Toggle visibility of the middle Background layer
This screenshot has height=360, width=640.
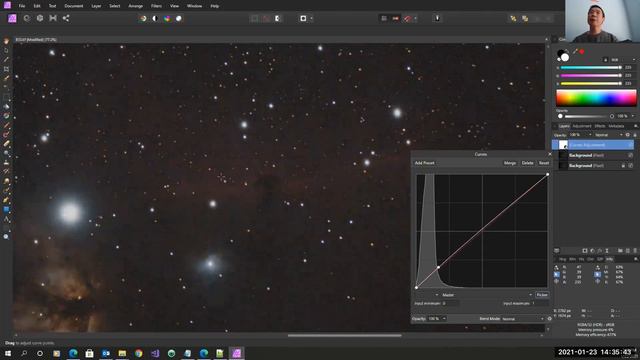pos(631,156)
